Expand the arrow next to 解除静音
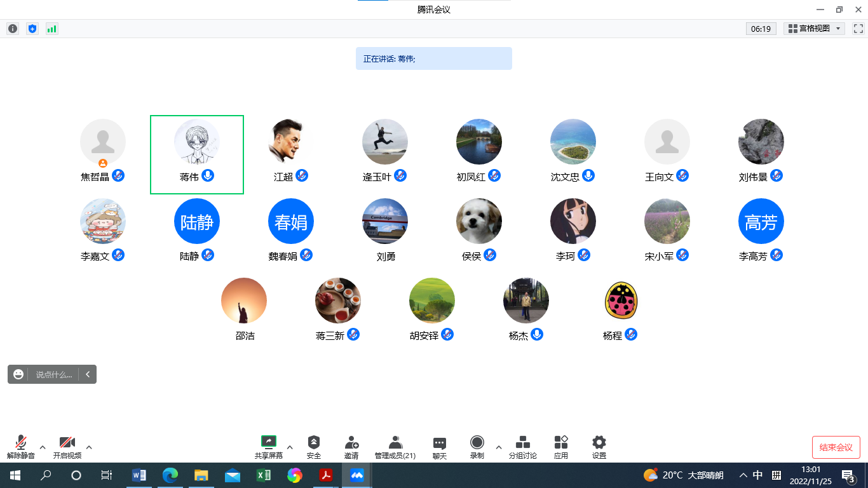 (43, 447)
